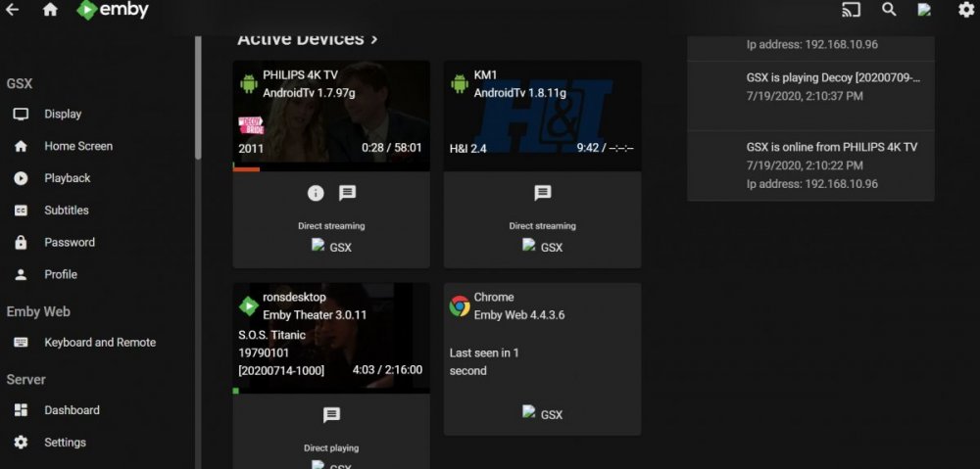
Task: Click the Decoy Bride logo on PHILIPS card
Action: (251, 125)
